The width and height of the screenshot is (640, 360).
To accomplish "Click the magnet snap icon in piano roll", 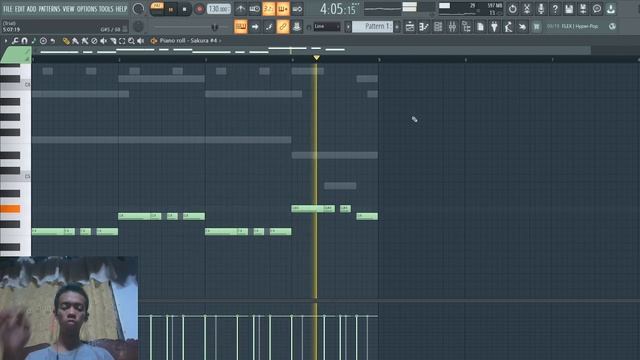I will pos(24,41).
